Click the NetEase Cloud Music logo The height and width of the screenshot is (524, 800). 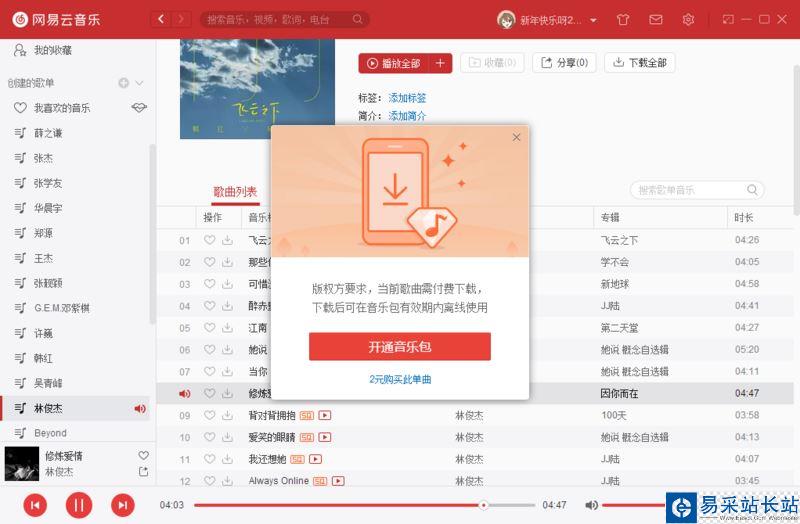click(x=56, y=19)
